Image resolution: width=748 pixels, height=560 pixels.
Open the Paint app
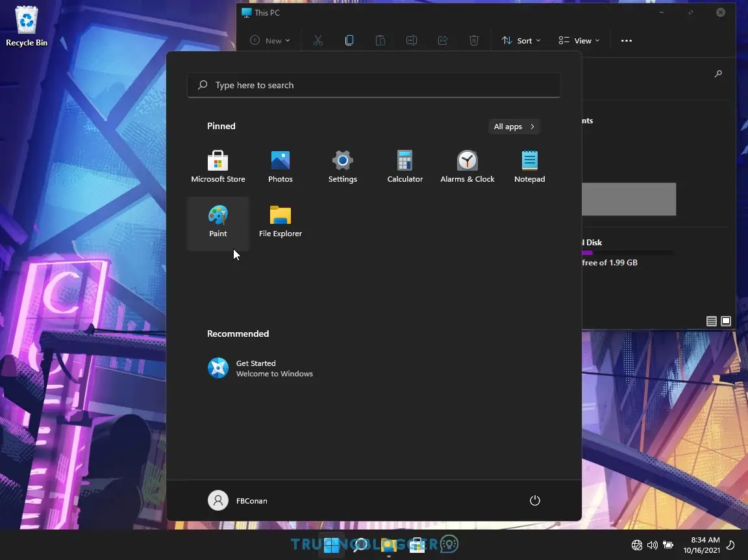click(x=218, y=222)
